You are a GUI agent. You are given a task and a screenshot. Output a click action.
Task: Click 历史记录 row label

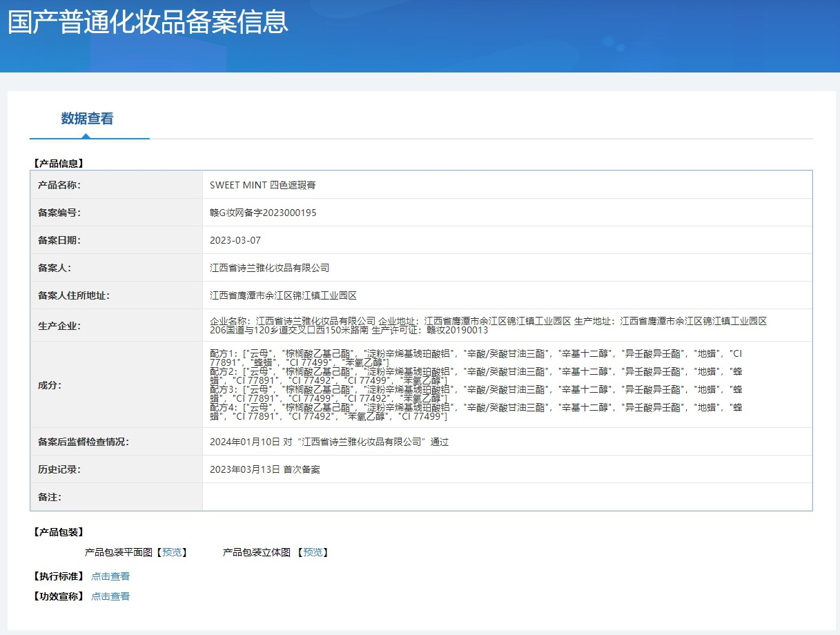[59, 469]
